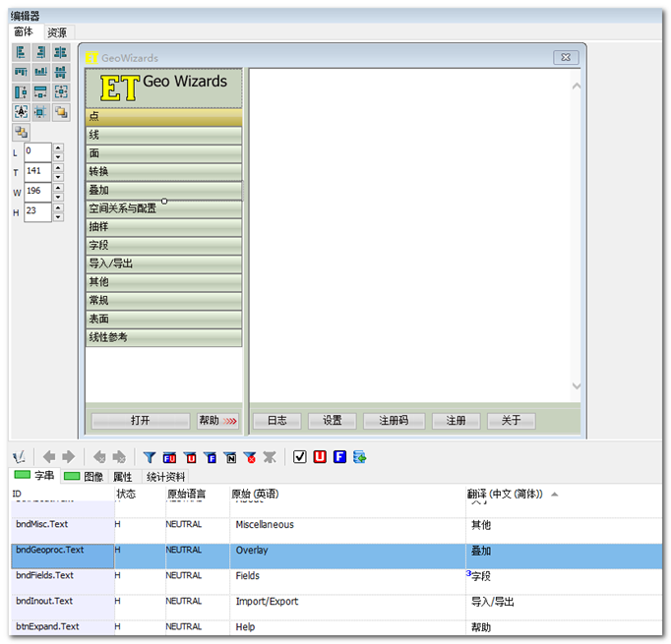
Task: Close the GeoWizards preview window
Action: click(x=566, y=57)
